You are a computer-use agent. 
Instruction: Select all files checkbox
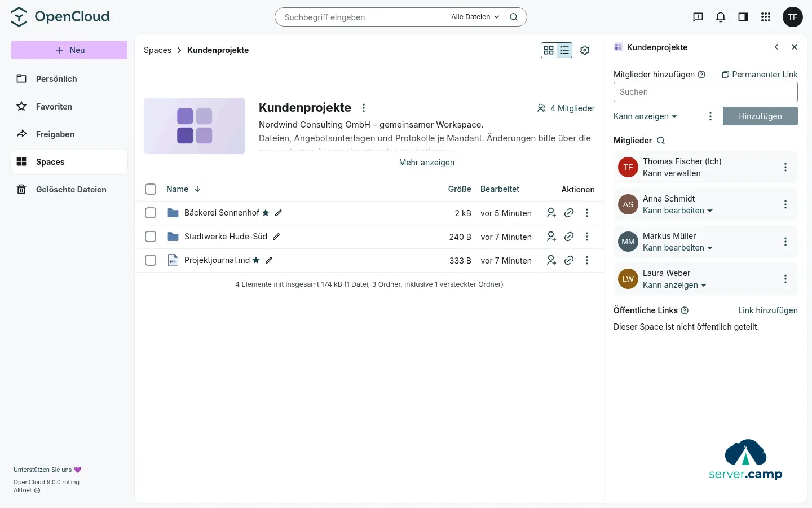(x=151, y=189)
